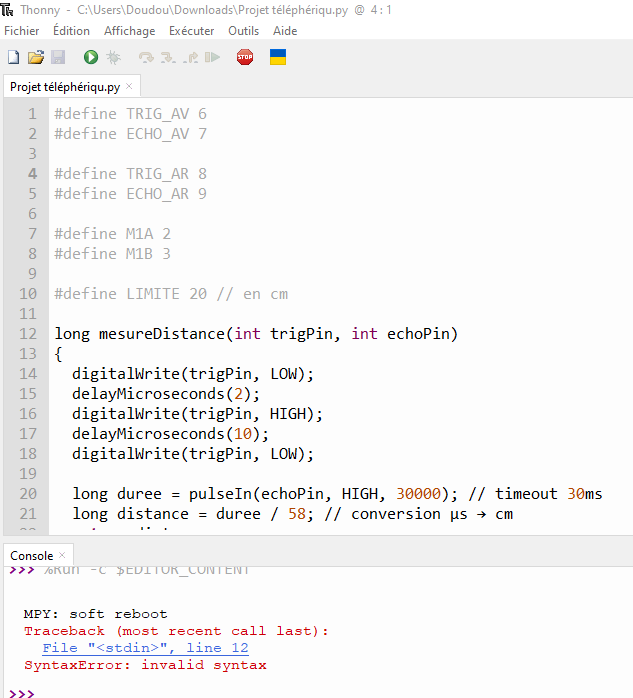Create a new file with the toolbar icon
This screenshot has height=698, width=633.
pos(13,58)
